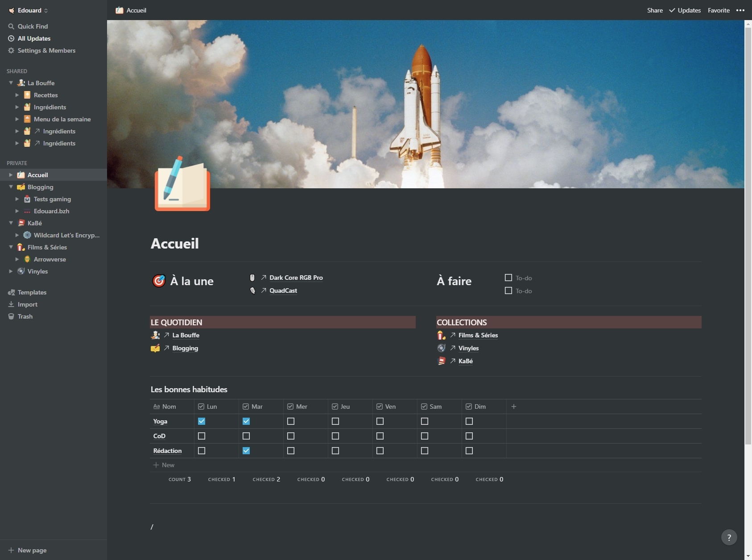The height and width of the screenshot is (560, 752).
Task: Add a new column with plus icon
Action: point(514,407)
